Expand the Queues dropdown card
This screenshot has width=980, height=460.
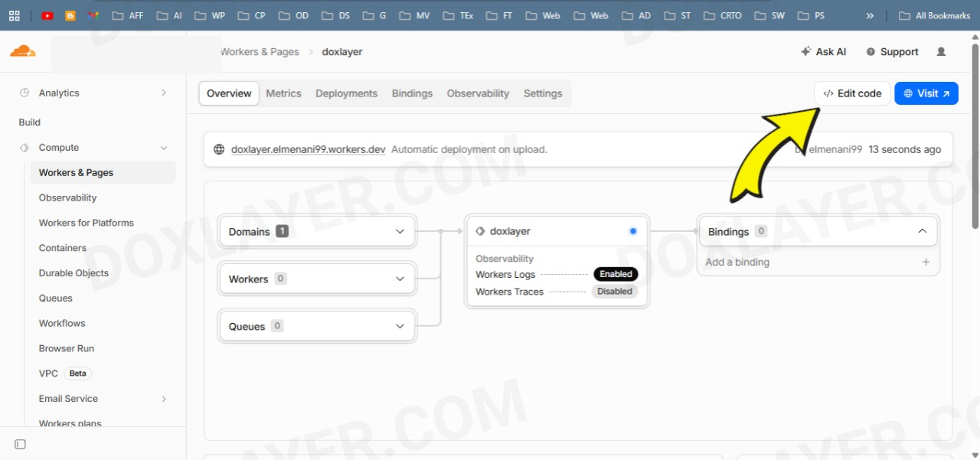[x=318, y=326]
